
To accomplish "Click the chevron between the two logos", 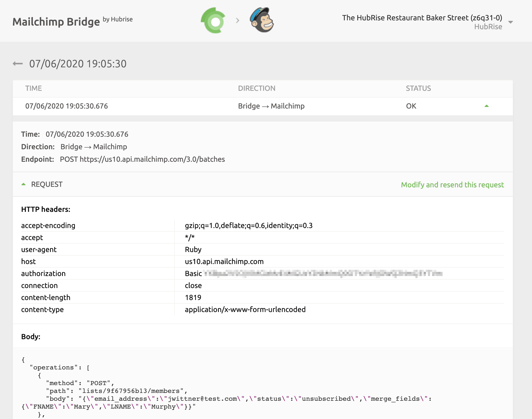I will coord(237,20).
